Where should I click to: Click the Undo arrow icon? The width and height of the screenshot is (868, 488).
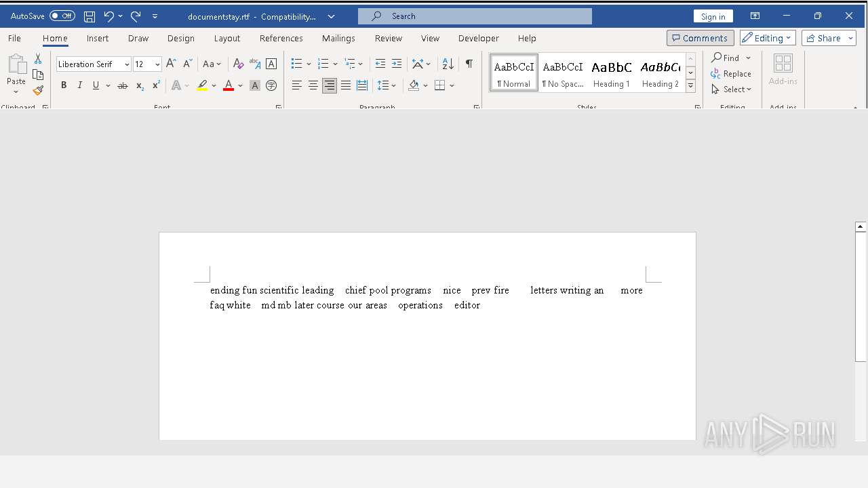[108, 16]
